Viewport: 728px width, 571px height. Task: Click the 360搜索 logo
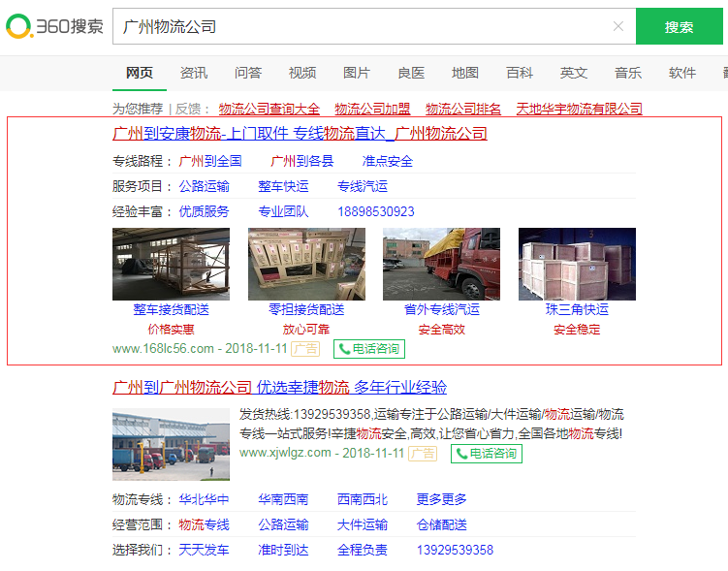[x=54, y=26]
